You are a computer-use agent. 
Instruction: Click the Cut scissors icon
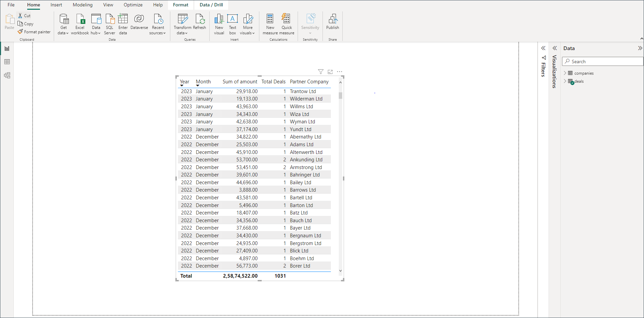click(20, 15)
